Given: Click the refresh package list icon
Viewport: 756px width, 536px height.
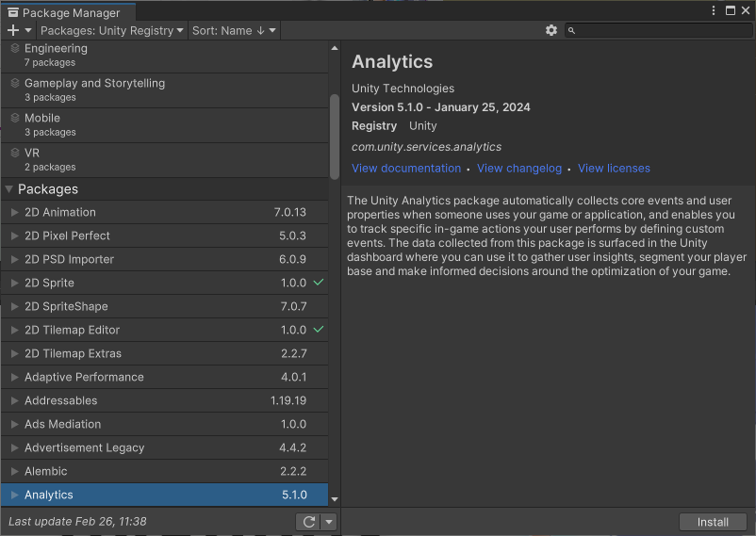Looking at the screenshot, I should click(308, 522).
